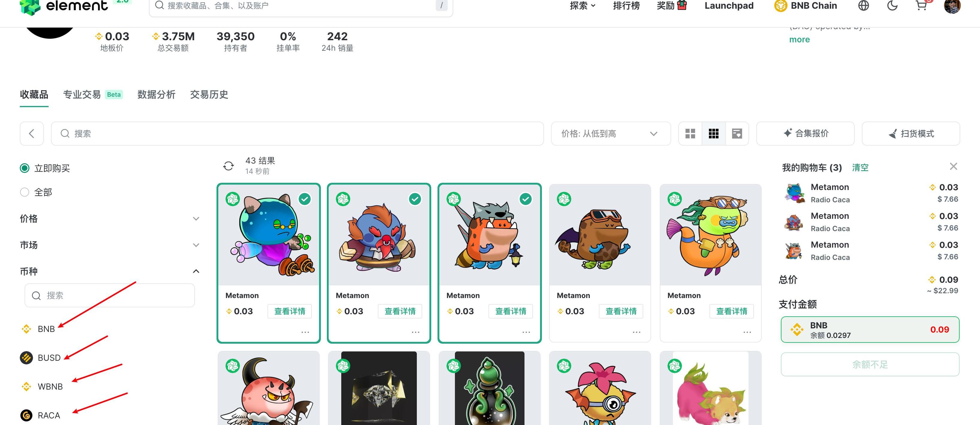The height and width of the screenshot is (425, 980).
Task: Open the 交易历史 tab
Action: click(209, 95)
